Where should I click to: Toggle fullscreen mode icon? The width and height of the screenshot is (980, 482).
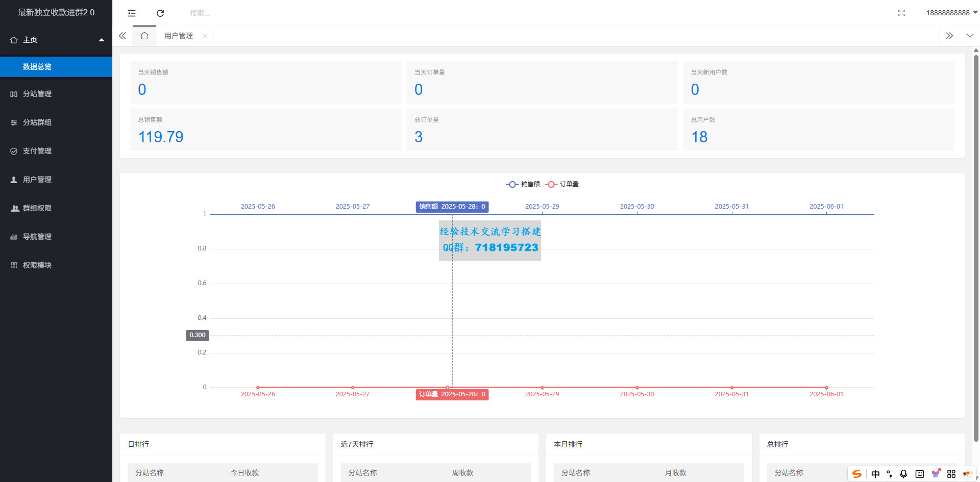[x=901, y=13]
